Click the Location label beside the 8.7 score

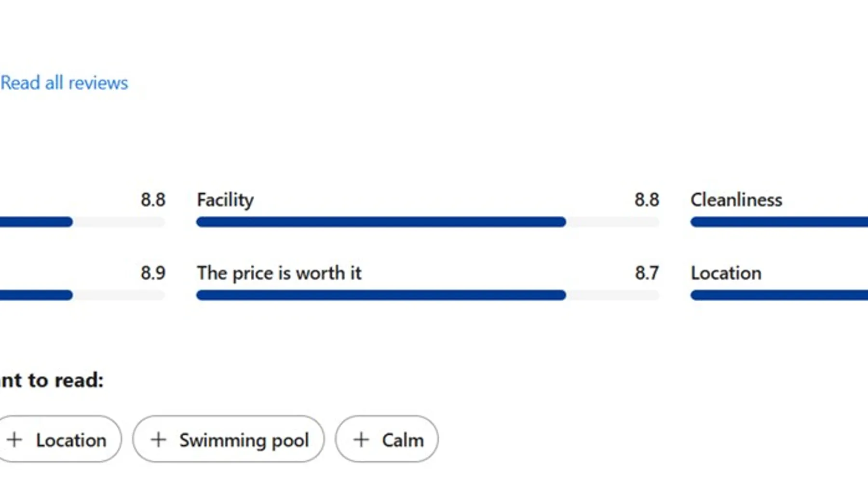[726, 273]
